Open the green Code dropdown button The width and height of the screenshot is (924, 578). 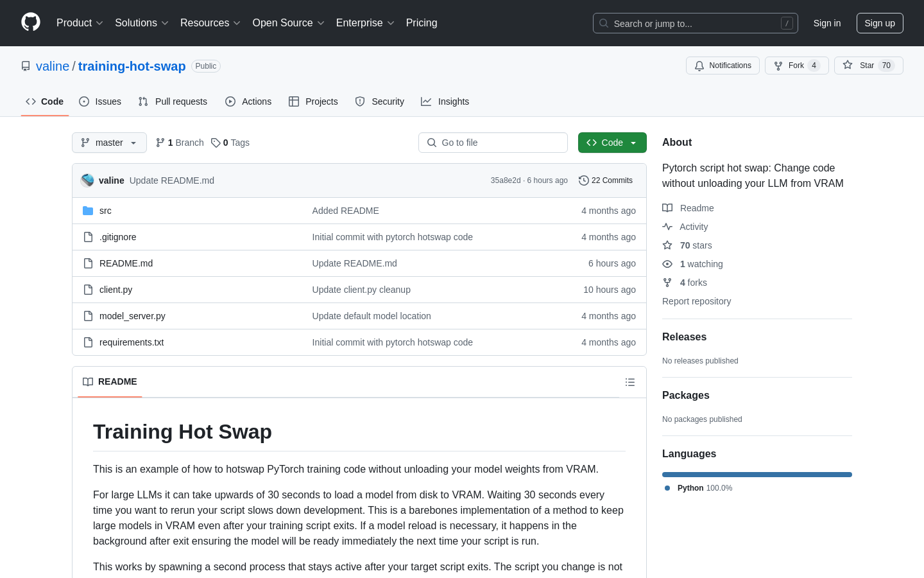tap(612, 143)
